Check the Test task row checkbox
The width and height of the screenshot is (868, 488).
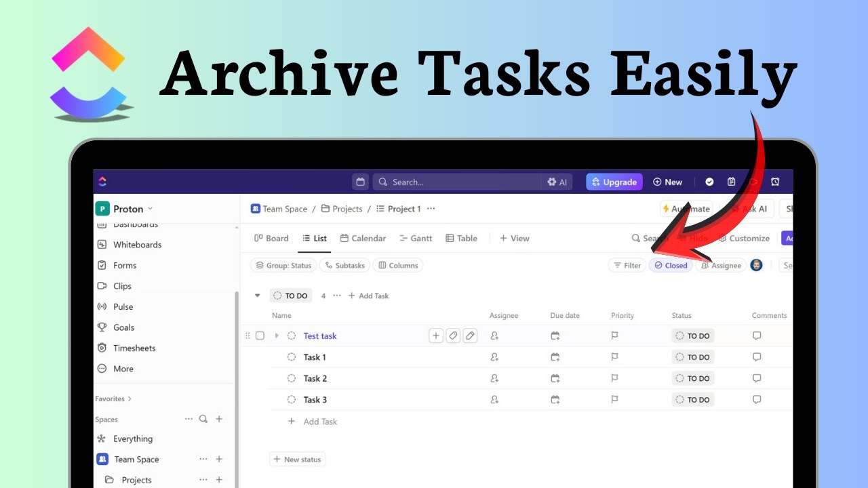(260, 335)
